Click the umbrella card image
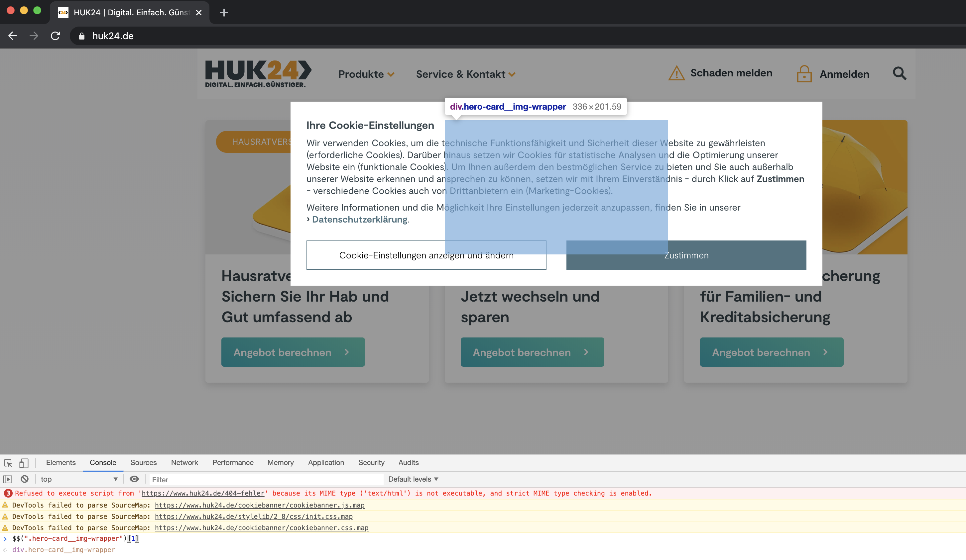 coord(864,187)
